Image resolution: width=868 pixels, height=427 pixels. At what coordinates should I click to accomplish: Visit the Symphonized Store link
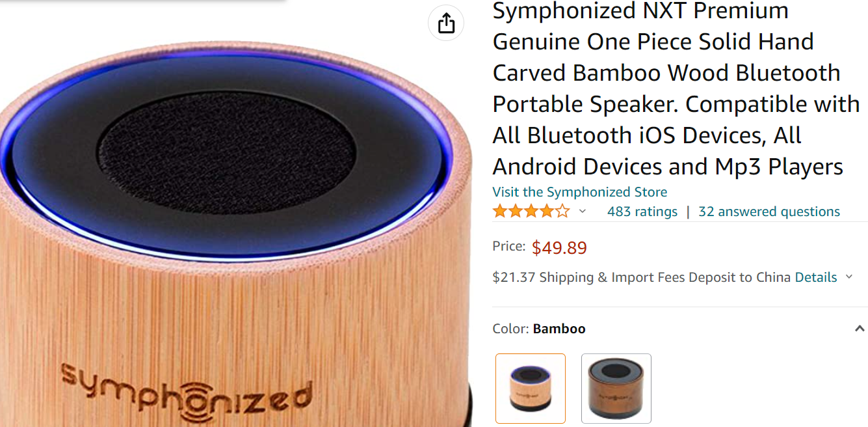580,192
